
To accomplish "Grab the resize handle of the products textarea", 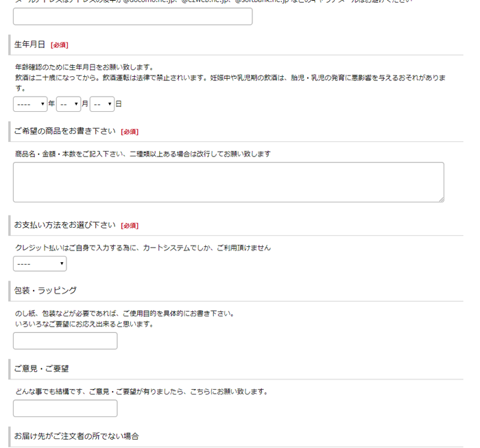I will (x=440, y=199).
